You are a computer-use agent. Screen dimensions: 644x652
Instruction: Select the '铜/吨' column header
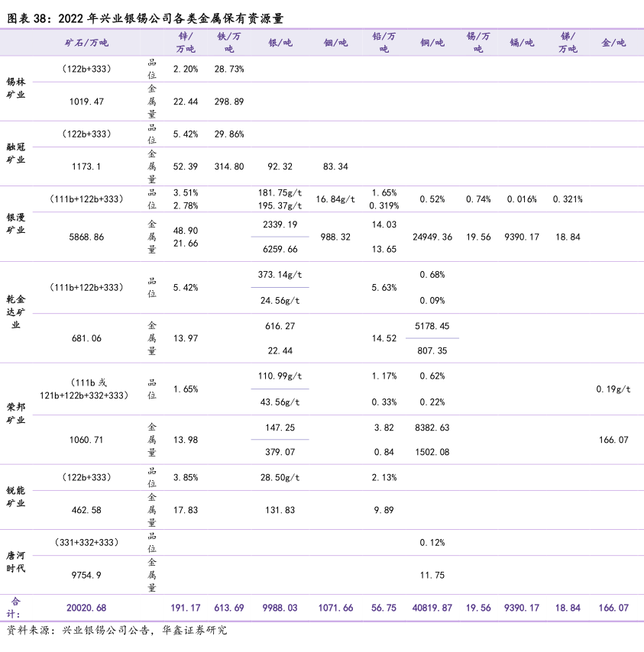coord(432,43)
